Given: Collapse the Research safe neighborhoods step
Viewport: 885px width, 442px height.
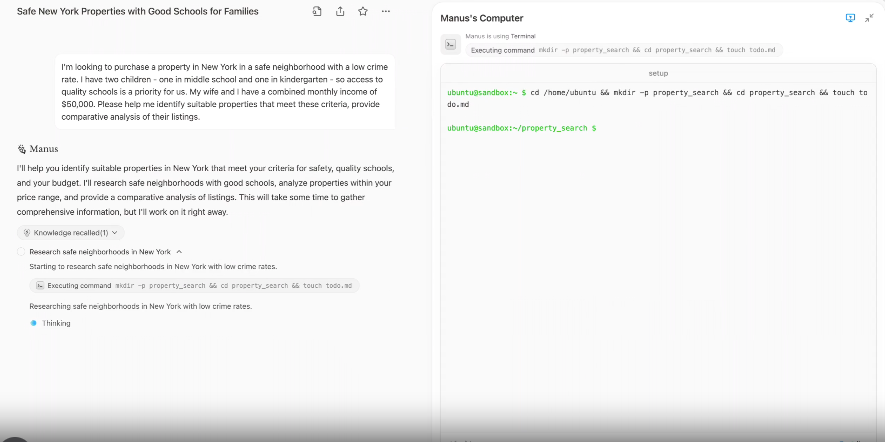Looking at the screenshot, I should pos(179,252).
